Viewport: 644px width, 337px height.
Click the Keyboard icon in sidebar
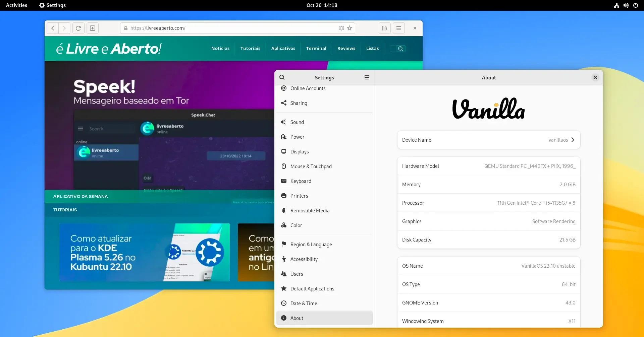point(284,181)
